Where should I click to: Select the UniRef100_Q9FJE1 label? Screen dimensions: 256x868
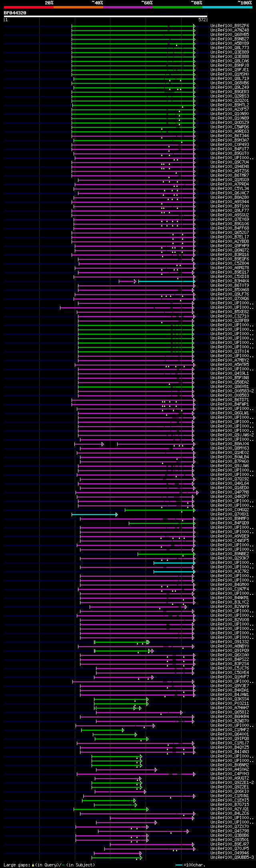230,70
